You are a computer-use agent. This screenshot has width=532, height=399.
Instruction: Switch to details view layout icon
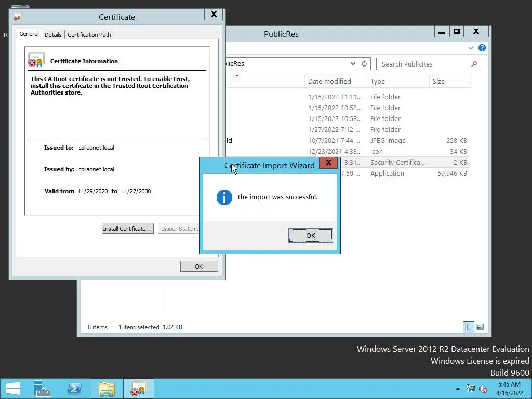tap(469, 327)
